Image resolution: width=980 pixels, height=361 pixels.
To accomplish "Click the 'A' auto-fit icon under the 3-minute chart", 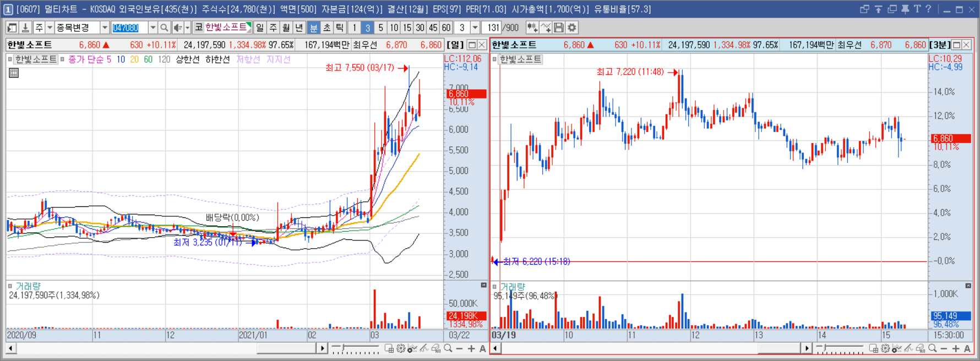I will pyautogui.click(x=967, y=348).
